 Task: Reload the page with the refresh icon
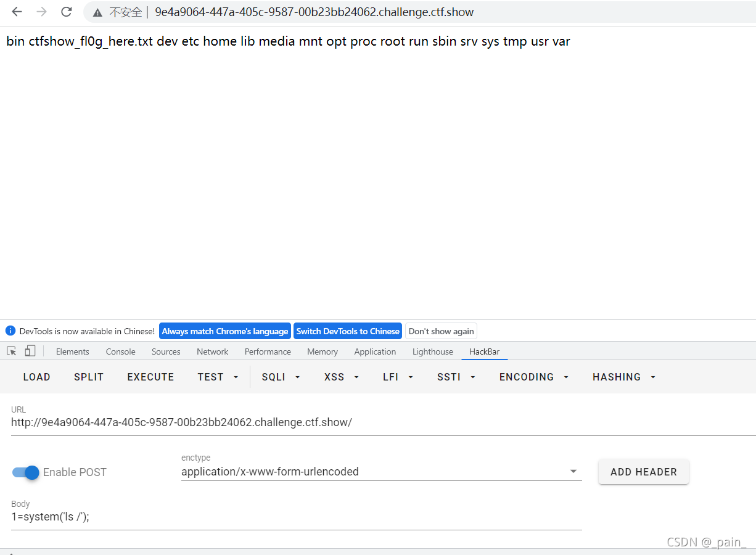(67, 12)
